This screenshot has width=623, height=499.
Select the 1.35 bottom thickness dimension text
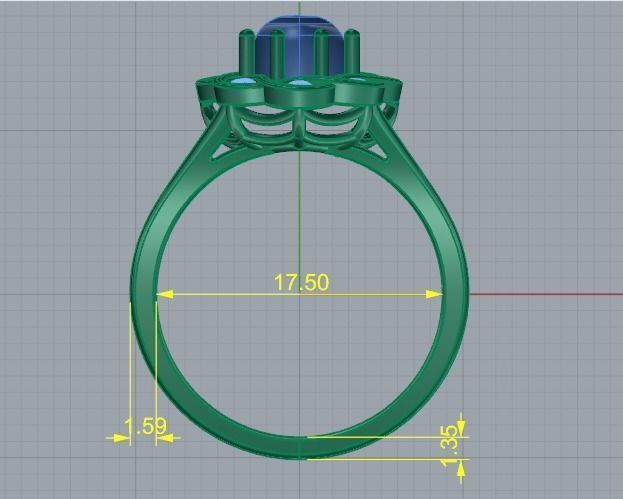pos(449,446)
